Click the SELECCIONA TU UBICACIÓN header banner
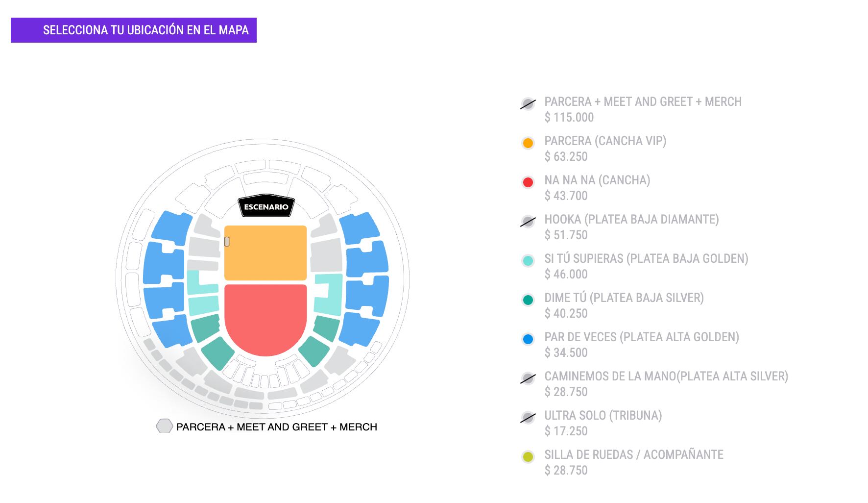This screenshot has width=868, height=503. [x=145, y=30]
